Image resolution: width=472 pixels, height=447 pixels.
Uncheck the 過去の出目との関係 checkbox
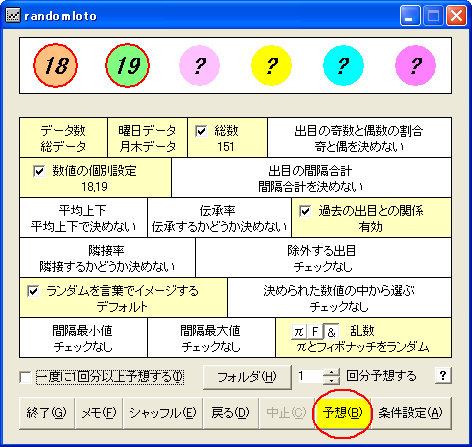tap(305, 211)
